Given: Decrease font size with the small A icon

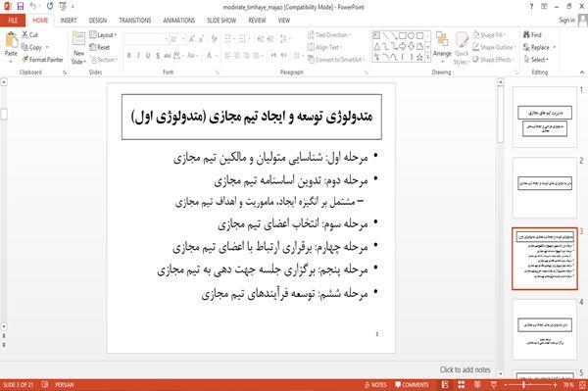Looking at the screenshot, I should pos(201,39).
